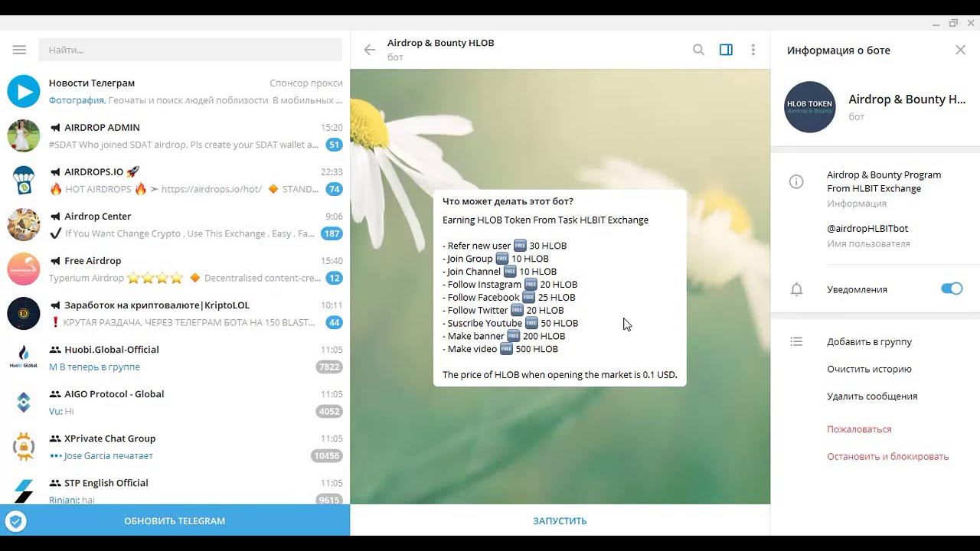Screen dimensions: 980x551
Task: Click the Huobi Global flame avatar
Action: (24, 357)
